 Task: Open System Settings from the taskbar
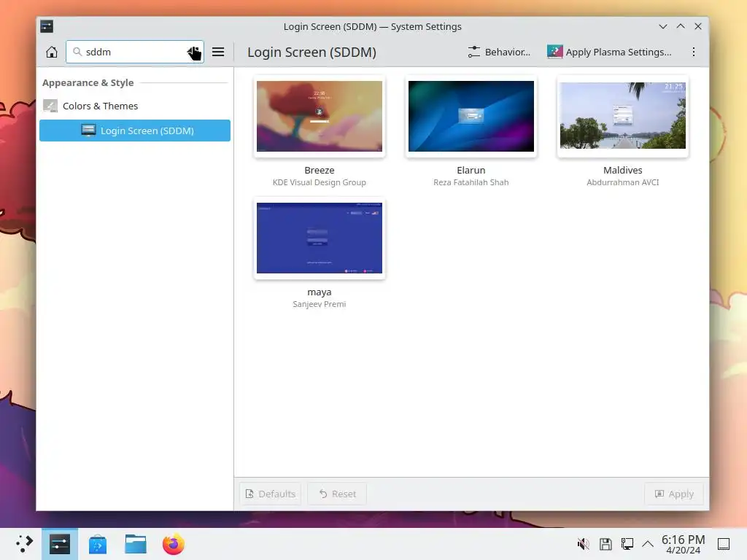click(60, 544)
